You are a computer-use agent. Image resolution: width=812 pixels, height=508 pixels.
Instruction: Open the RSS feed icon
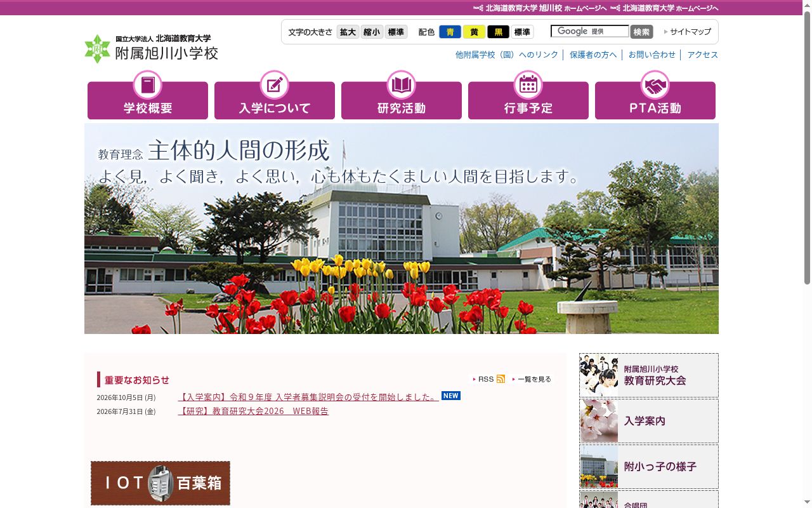coord(501,379)
